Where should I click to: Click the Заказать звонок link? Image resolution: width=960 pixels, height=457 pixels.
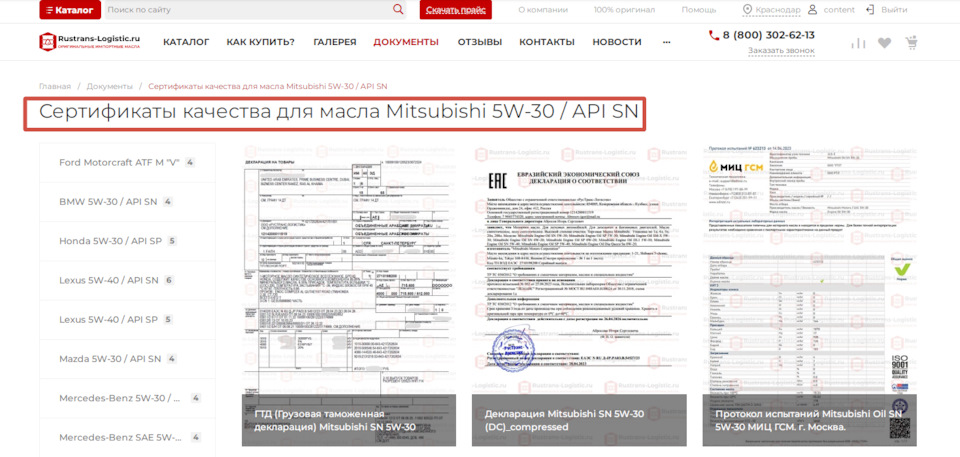pos(781,50)
